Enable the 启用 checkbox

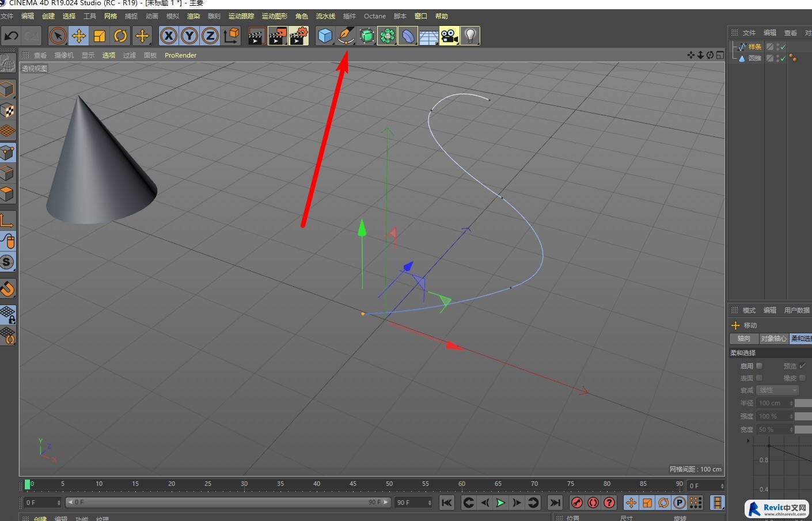coord(759,366)
